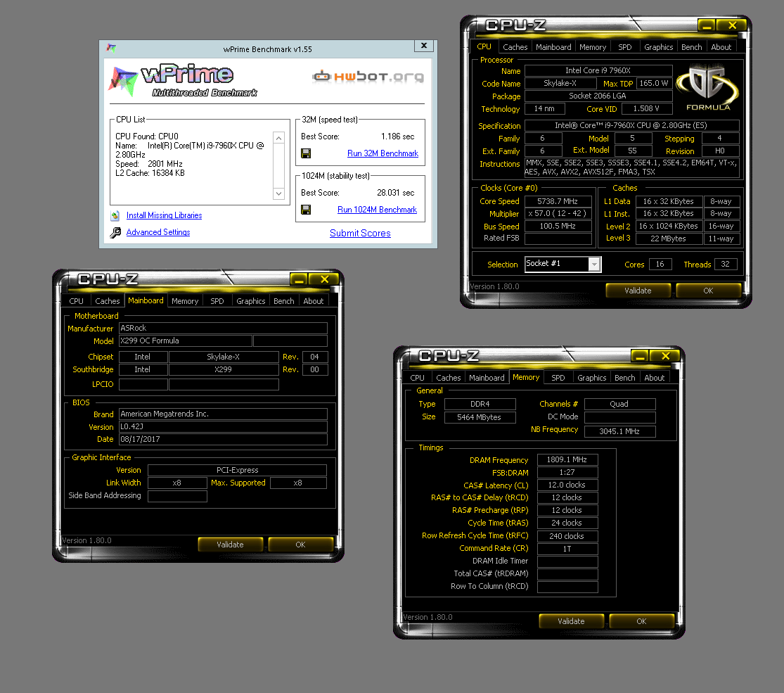Image resolution: width=784 pixels, height=693 pixels.
Task: Open Bench tab in the CPU window
Action: (691, 47)
